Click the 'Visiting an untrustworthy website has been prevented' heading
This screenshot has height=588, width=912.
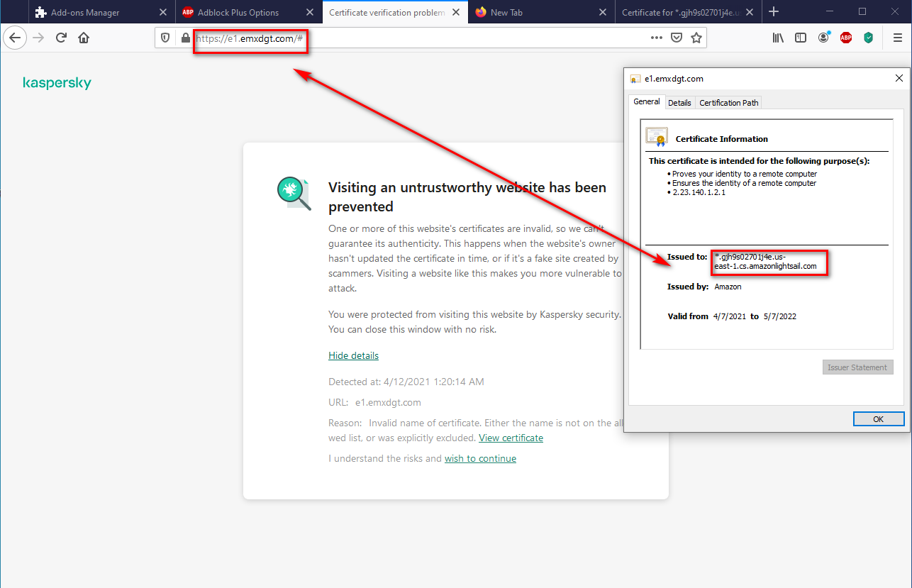click(467, 197)
